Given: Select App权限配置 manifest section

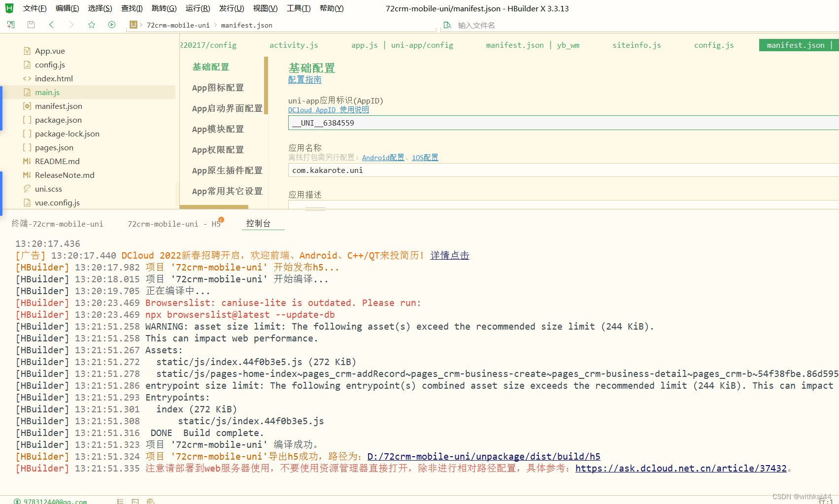Looking at the screenshot, I should (218, 150).
